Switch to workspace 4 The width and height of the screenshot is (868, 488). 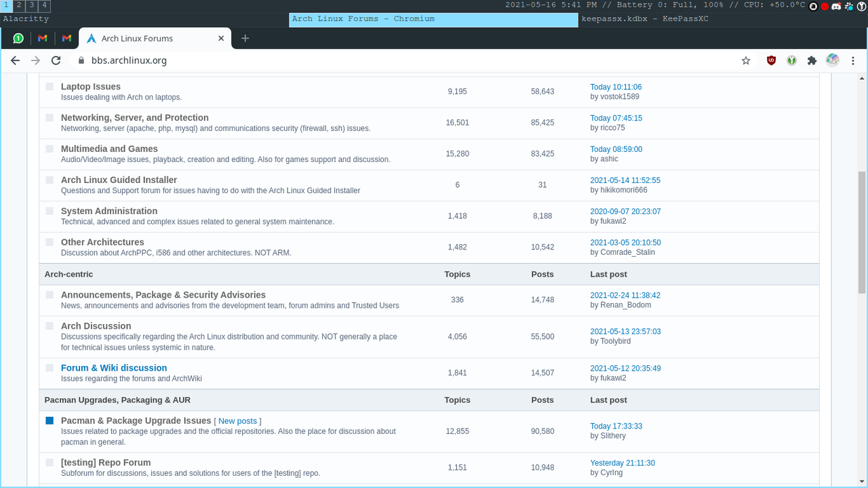tap(44, 5)
